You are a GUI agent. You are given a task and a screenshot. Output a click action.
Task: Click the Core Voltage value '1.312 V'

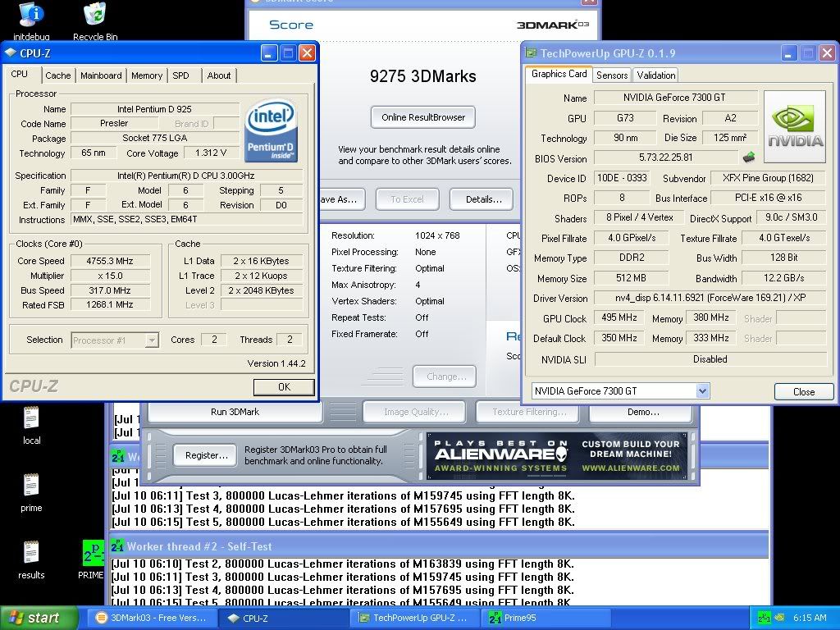point(211,153)
